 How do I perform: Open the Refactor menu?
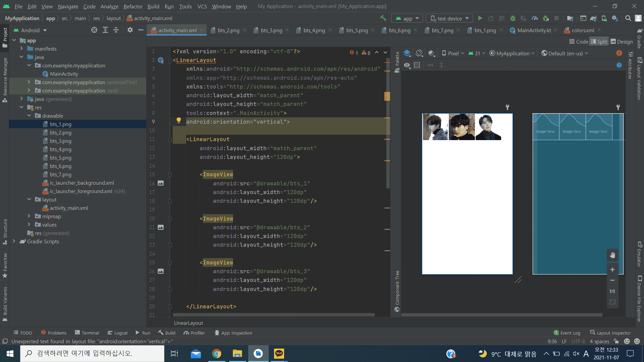click(133, 6)
